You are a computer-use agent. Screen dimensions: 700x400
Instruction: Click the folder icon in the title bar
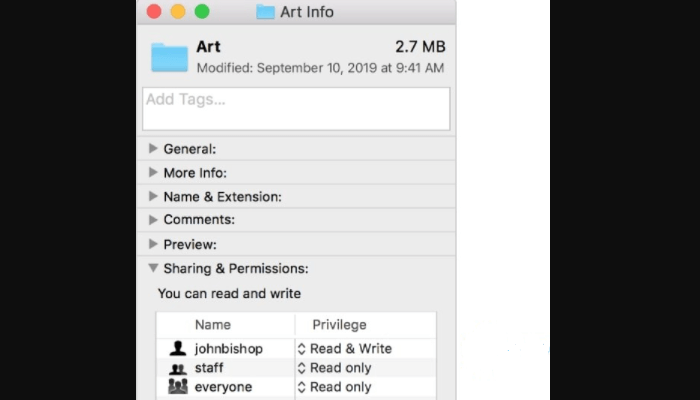tap(265, 12)
